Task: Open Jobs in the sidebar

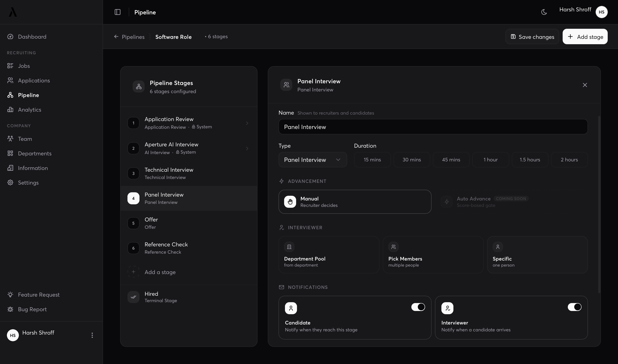Action: tap(51, 66)
